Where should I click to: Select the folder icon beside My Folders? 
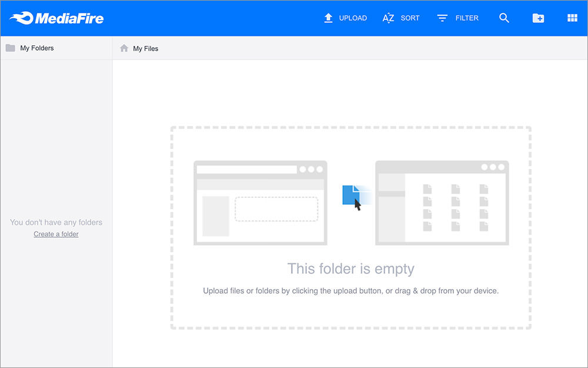point(10,48)
